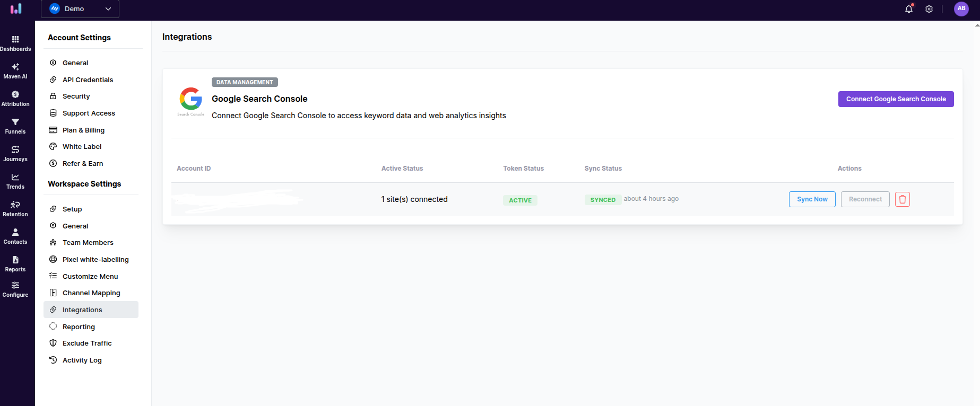The width and height of the screenshot is (980, 406).
Task: Expand the Demo workspace dropdown
Action: coord(80,9)
